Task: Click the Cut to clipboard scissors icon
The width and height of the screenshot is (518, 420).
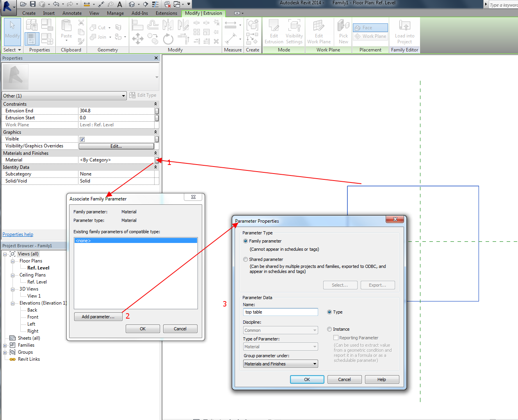Action: click(x=81, y=23)
